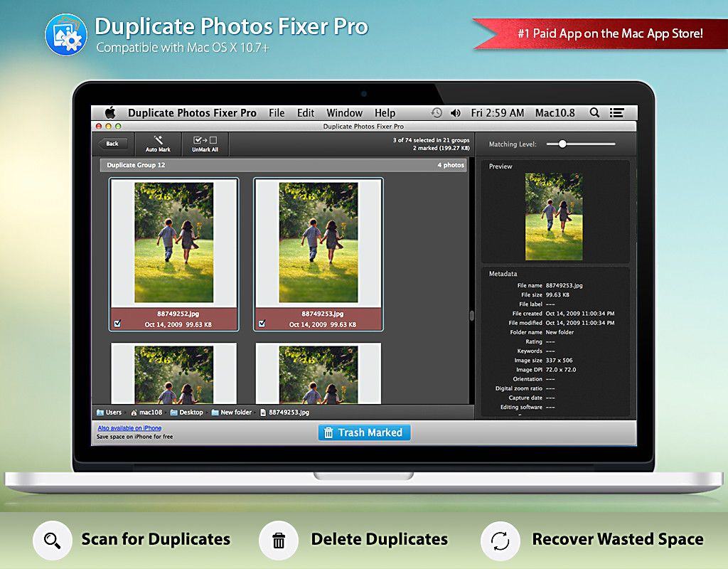
Task: Open the Edit menu
Action: click(306, 113)
